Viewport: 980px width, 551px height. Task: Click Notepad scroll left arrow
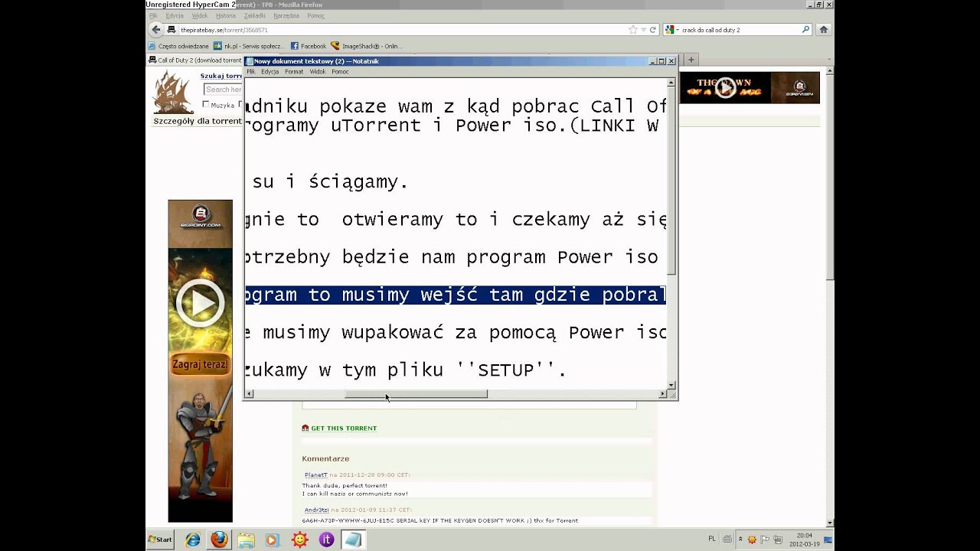pyautogui.click(x=250, y=394)
